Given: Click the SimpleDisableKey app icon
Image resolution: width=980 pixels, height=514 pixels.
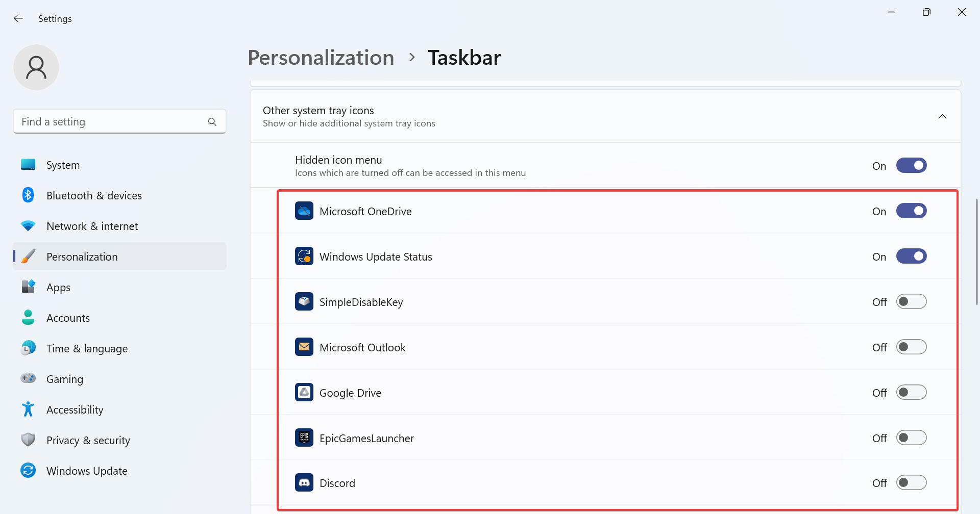Looking at the screenshot, I should tap(304, 301).
